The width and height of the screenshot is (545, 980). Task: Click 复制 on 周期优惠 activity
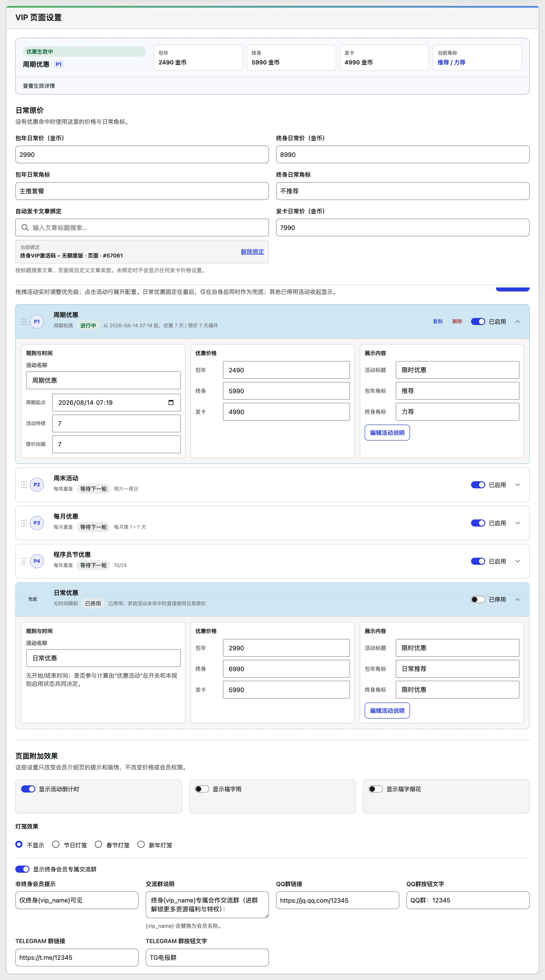point(438,321)
